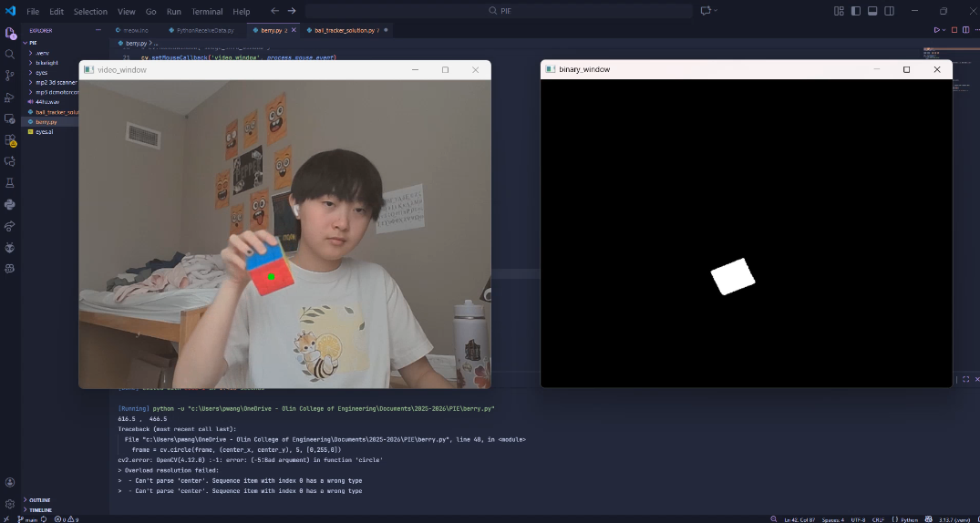Open the Edit menu
This screenshot has height=523, width=980.
point(57,11)
